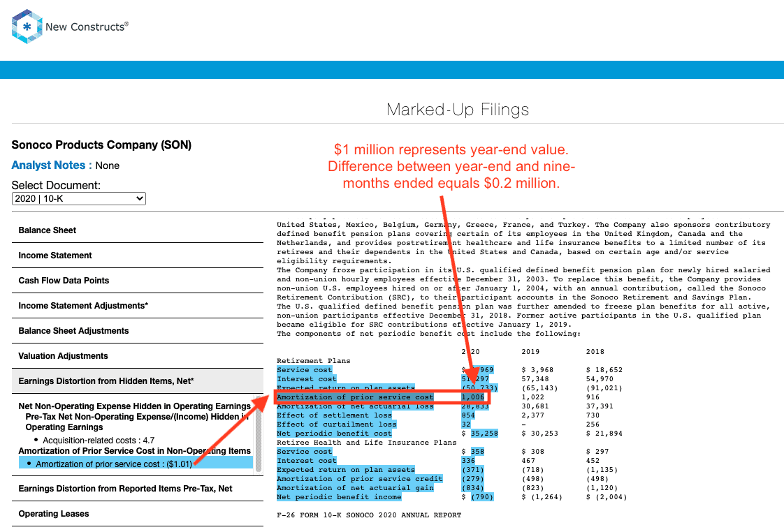The width and height of the screenshot is (784, 532).
Task: Click Effect of curtailment loss label
Action: (x=337, y=424)
